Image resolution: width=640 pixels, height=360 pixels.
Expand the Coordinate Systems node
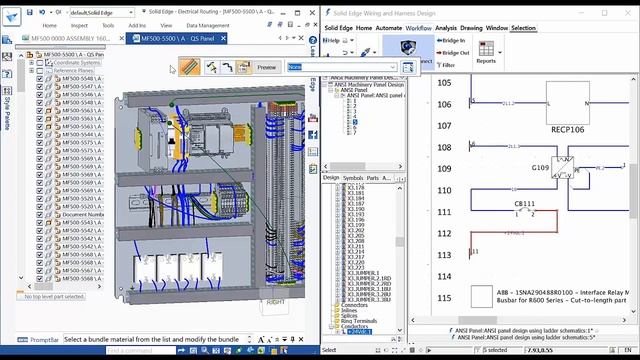[31, 63]
